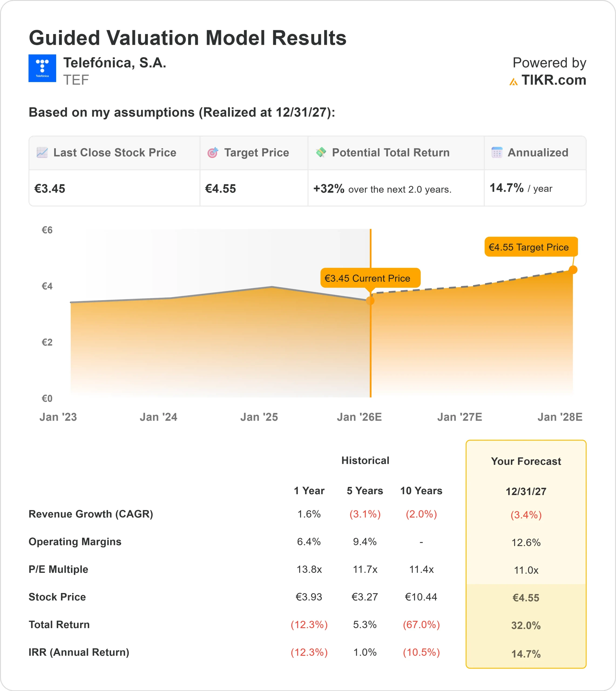Click the TIKR.com orange logo icon
This screenshot has height=691, width=616.
(513, 82)
